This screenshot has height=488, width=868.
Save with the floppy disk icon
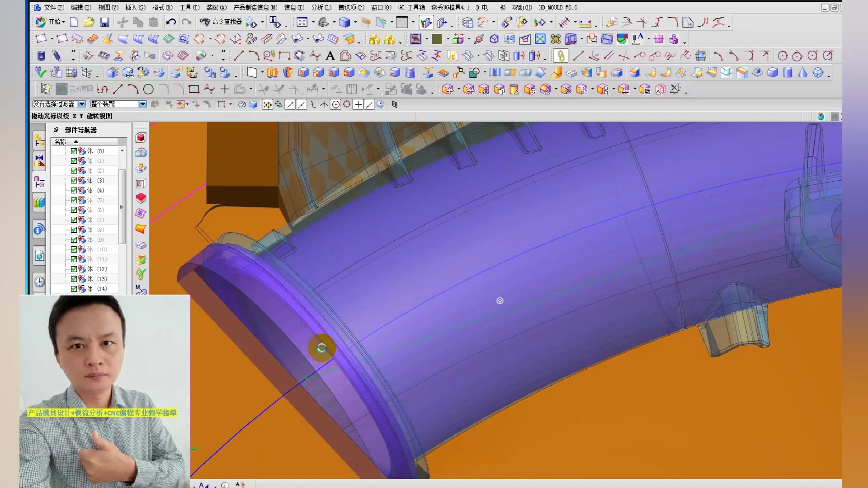(104, 22)
